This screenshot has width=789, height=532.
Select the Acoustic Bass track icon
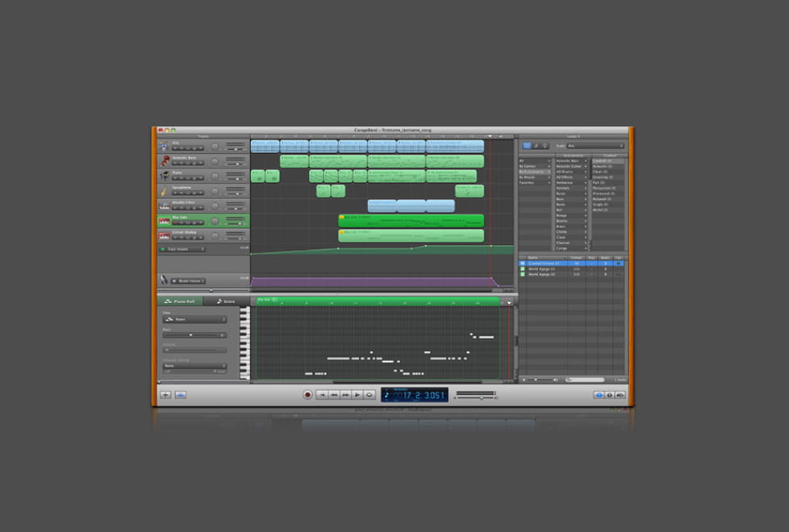pos(164,161)
